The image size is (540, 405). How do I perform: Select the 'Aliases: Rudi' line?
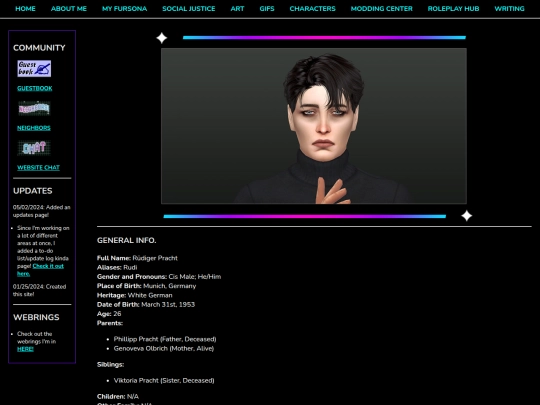tap(117, 268)
